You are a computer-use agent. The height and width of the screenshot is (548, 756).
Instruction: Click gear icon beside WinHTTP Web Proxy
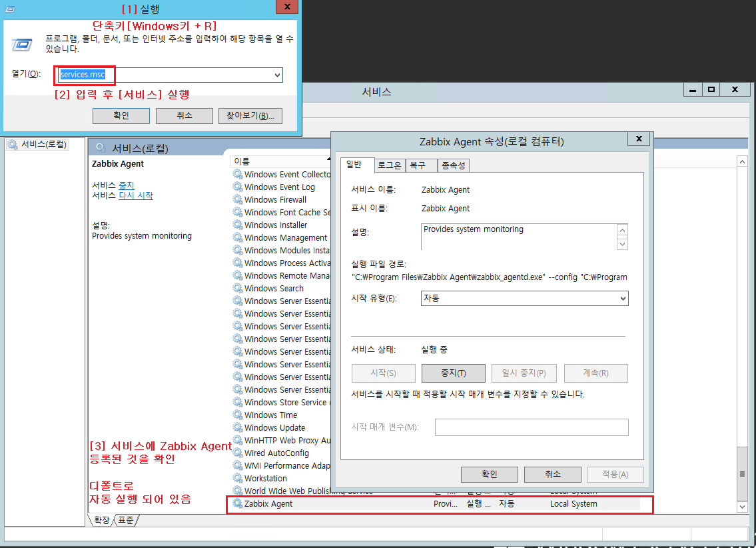coord(238,440)
